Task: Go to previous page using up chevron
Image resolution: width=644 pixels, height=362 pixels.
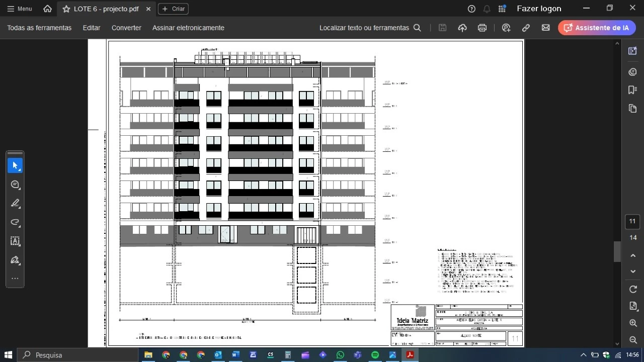Action: click(633, 256)
